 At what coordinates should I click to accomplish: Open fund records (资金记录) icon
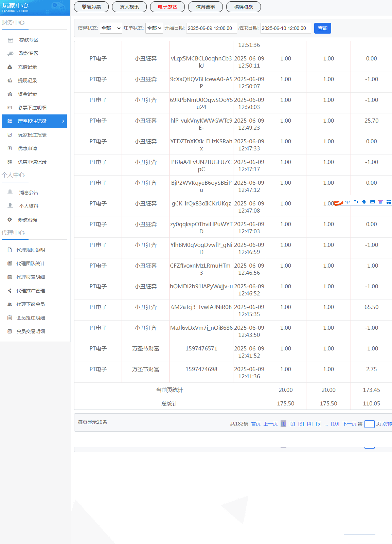(10, 94)
